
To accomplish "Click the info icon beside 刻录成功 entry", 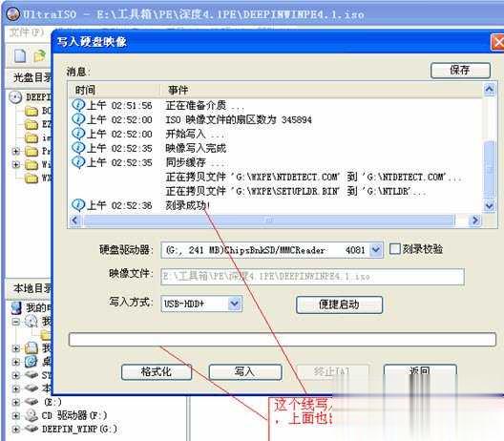I will pyautogui.click(x=78, y=204).
